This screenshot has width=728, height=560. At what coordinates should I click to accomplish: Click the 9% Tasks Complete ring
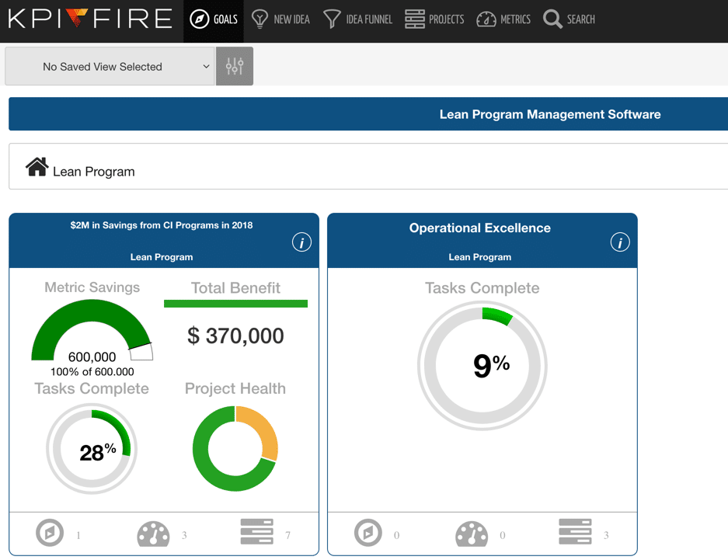(482, 366)
